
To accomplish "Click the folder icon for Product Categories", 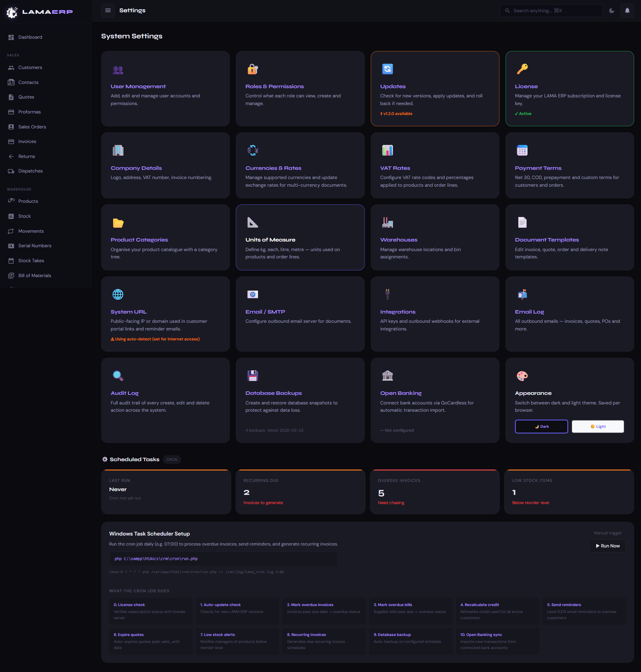I will [118, 223].
